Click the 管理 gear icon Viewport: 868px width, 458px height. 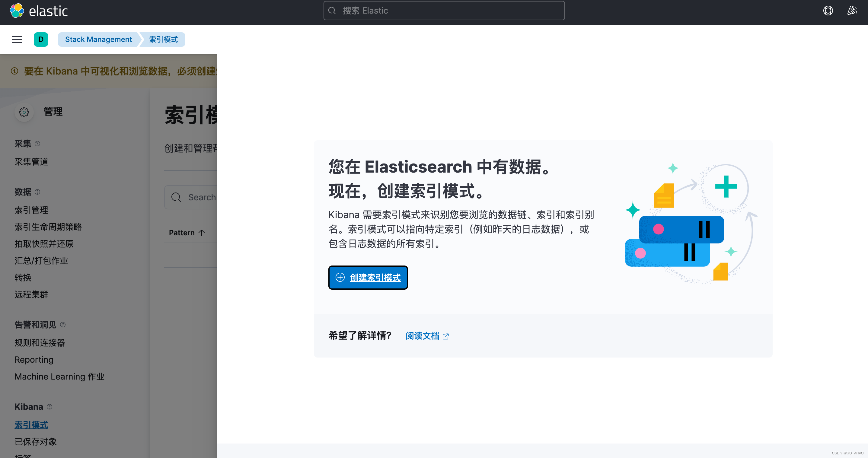pyautogui.click(x=24, y=112)
